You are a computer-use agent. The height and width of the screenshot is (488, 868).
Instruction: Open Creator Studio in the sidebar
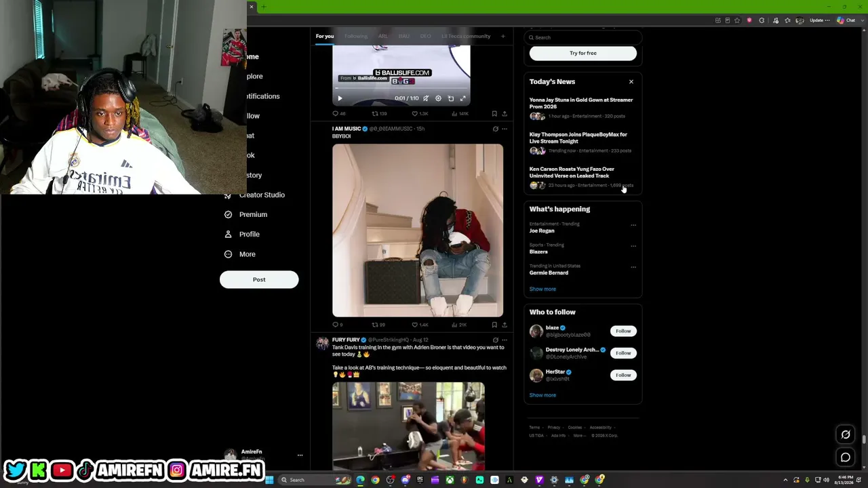coord(254,195)
